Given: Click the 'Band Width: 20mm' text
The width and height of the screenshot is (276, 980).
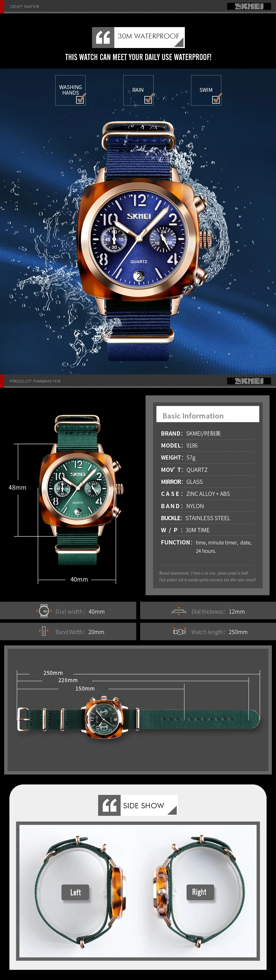Looking at the screenshot, I should (80, 632).
